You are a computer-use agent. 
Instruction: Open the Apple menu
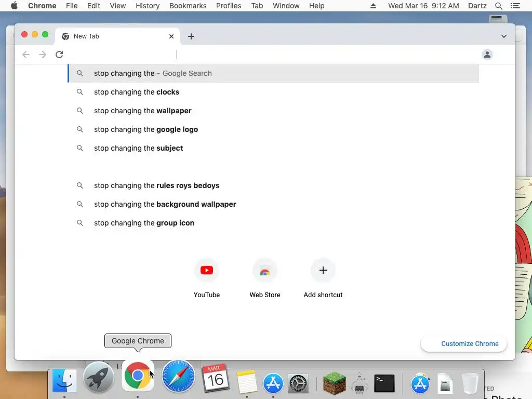14,6
